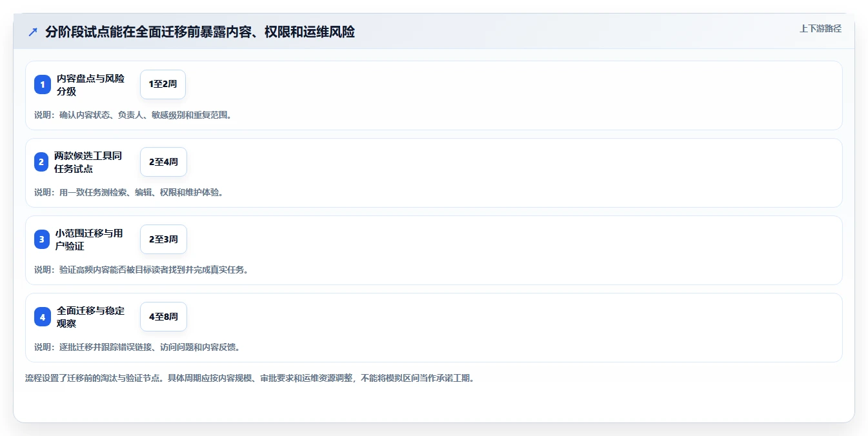This screenshot has height=436, width=868.
Task: Select the 2至4周 duration pill
Action: coord(163,162)
